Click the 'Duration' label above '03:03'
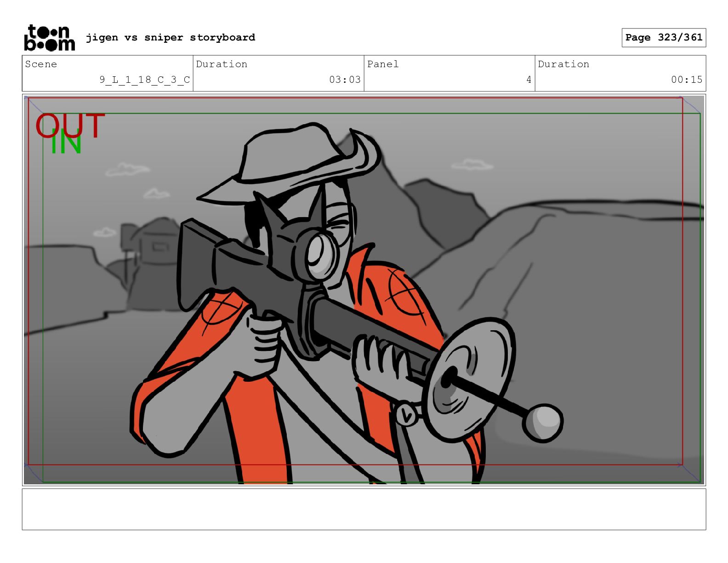This screenshot has height=563, width=728. click(222, 64)
